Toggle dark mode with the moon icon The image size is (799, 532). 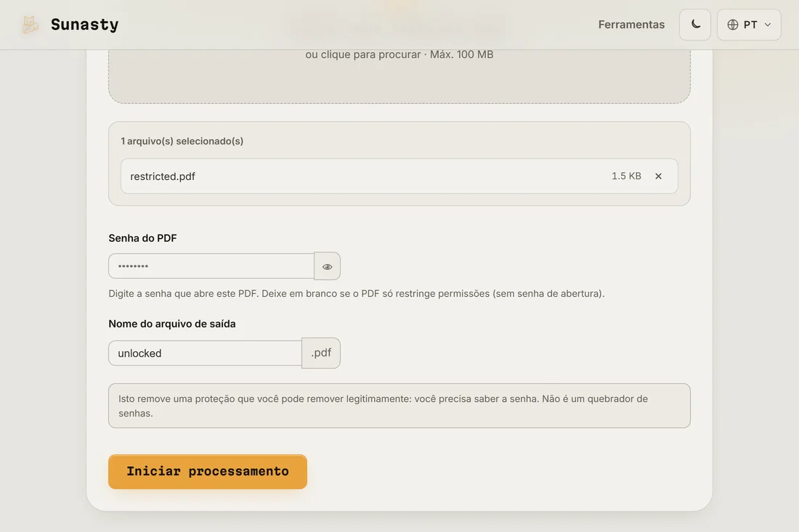[695, 25]
